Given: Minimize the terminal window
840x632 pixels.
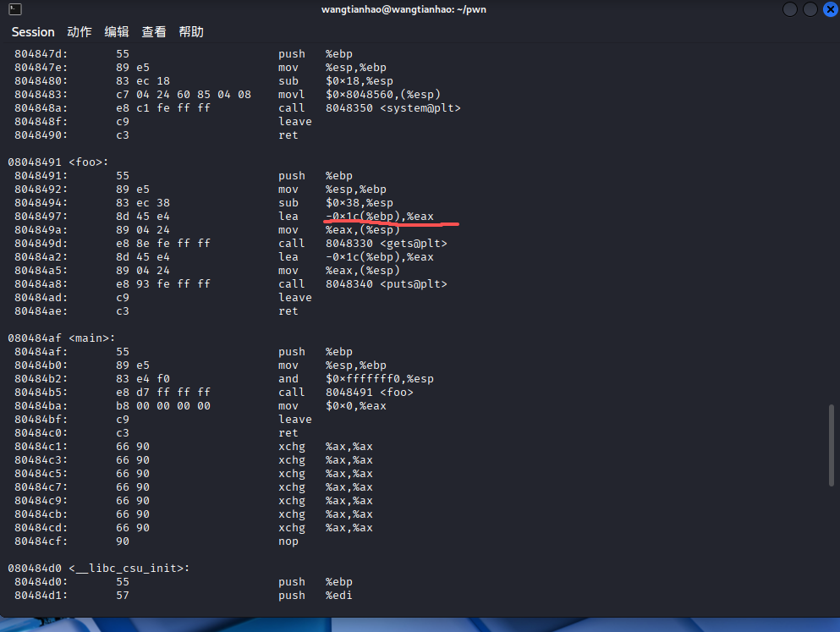Looking at the screenshot, I should tap(790, 9).
